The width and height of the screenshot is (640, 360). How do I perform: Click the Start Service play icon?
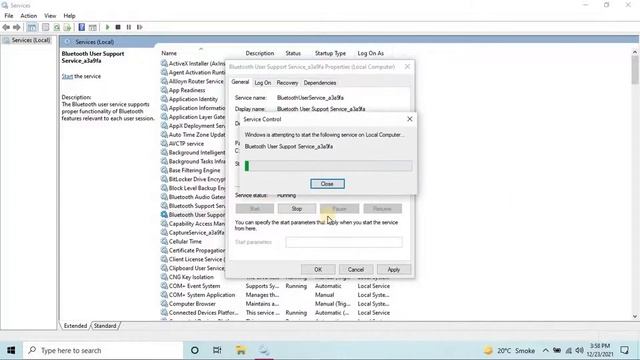pos(107,27)
